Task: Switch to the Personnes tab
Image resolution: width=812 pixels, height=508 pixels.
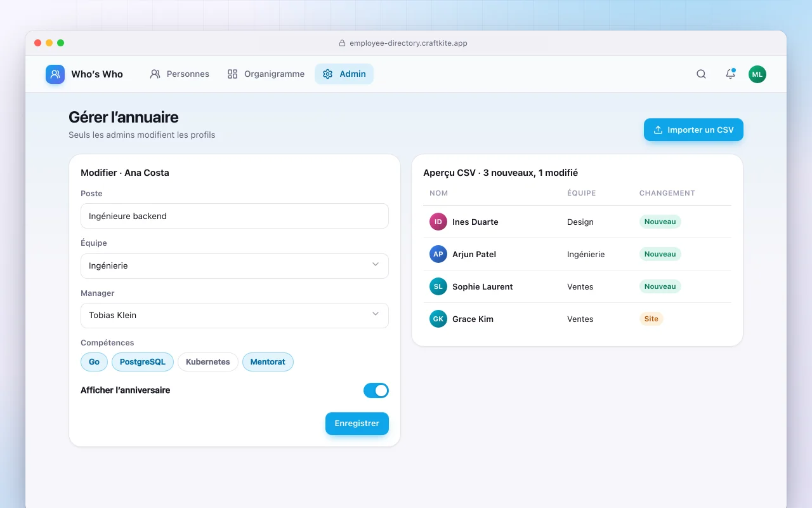Action: coord(180,74)
